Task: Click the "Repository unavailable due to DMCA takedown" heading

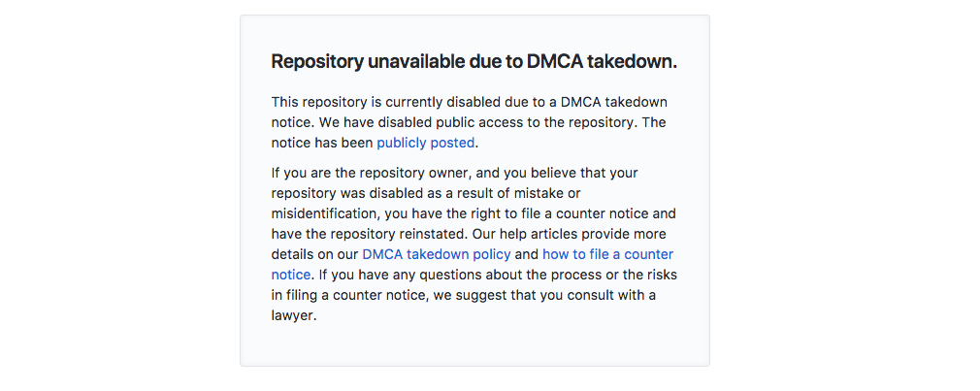Action: point(474,61)
